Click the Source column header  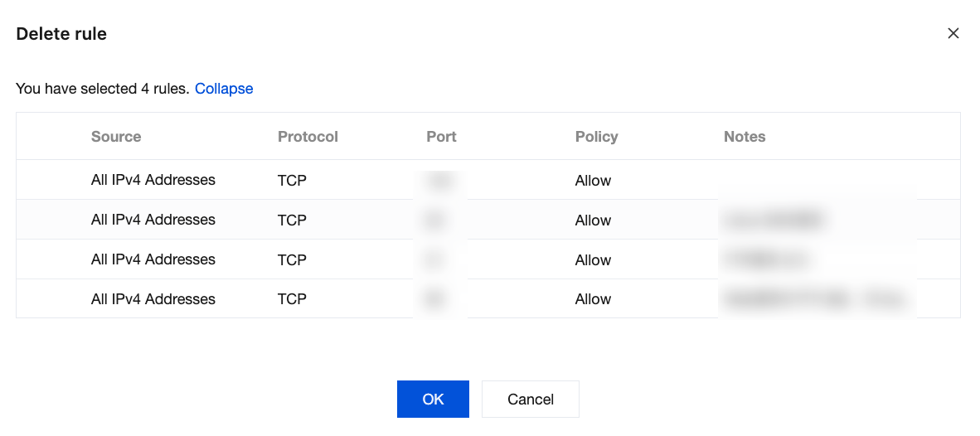[x=116, y=137]
